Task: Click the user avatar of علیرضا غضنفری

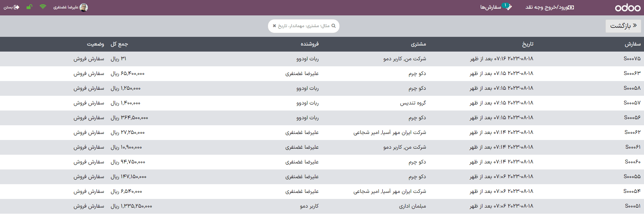Action: (x=84, y=7)
